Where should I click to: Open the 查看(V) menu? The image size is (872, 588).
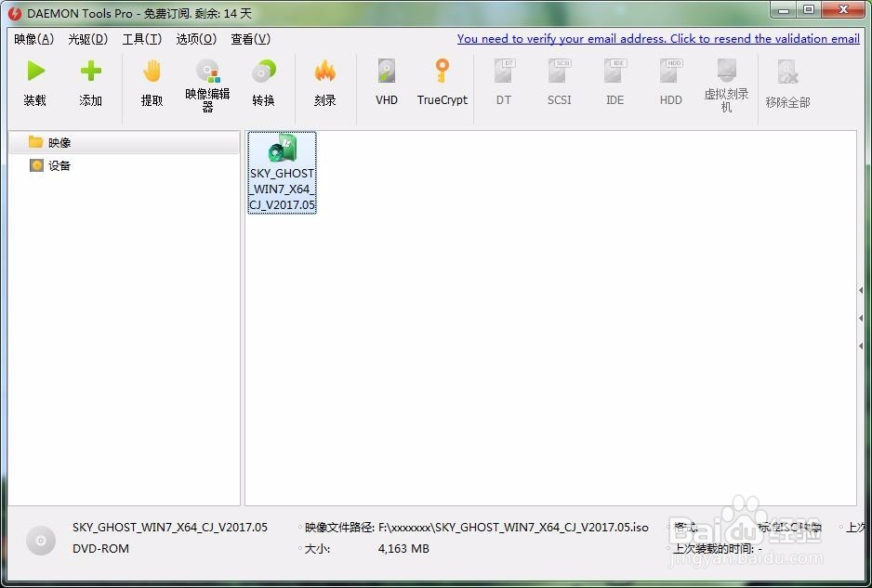pos(251,39)
